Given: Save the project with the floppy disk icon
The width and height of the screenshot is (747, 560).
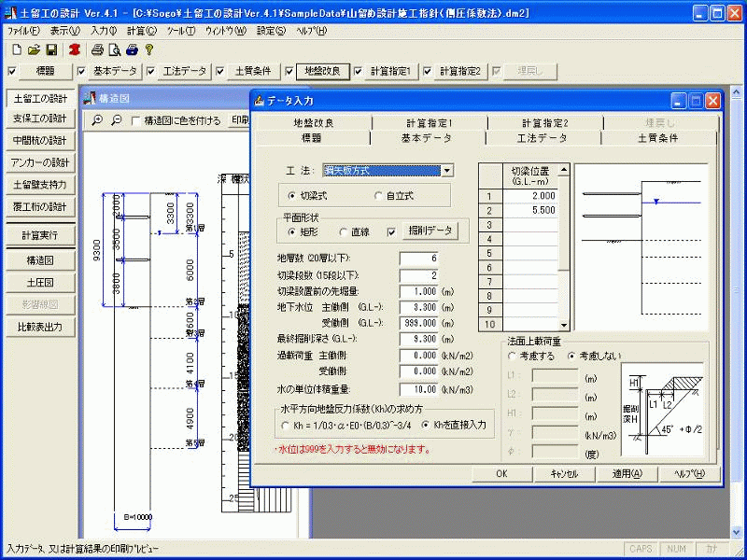Looking at the screenshot, I should (x=53, y=49).
